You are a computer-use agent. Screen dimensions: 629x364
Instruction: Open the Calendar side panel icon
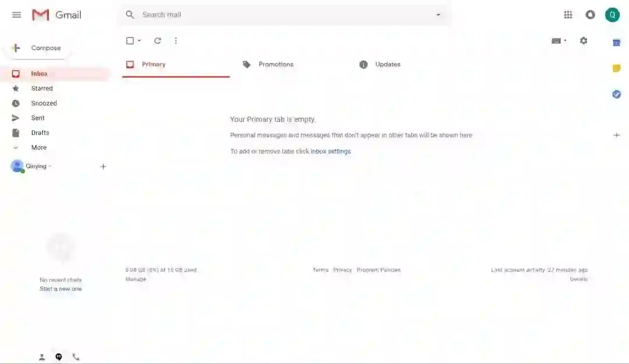[x=617, y=43]
